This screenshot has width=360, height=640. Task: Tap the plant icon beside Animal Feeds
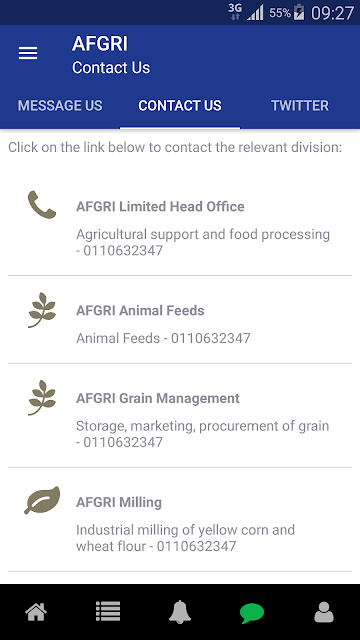[42, 310]
